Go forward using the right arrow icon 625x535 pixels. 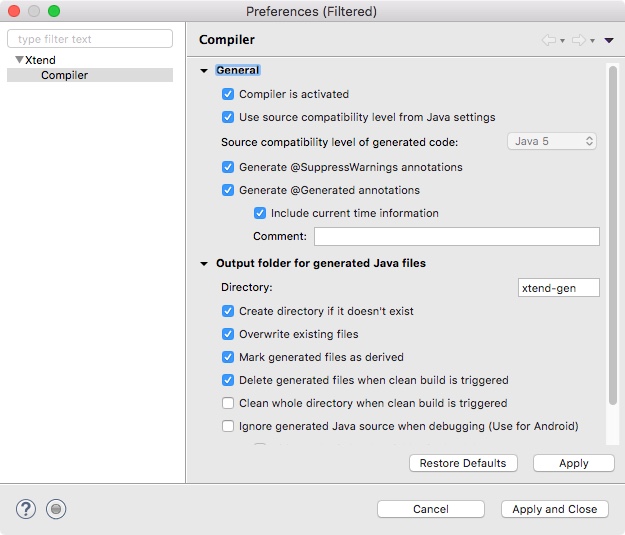579,40
